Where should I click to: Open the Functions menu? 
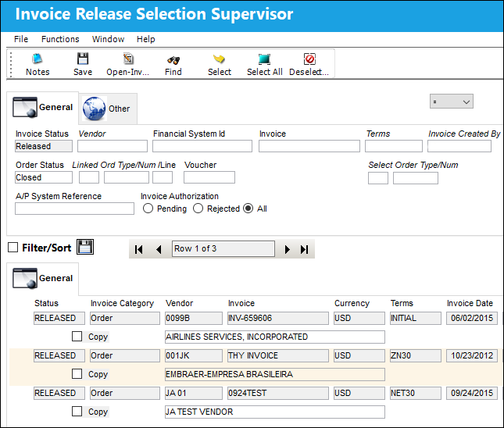(x=60, y=39)
